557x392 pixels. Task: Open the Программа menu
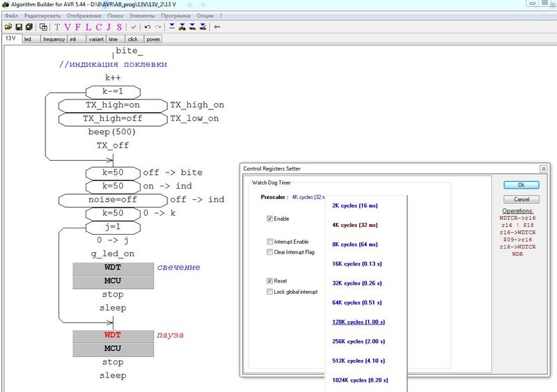click(175, 15)
